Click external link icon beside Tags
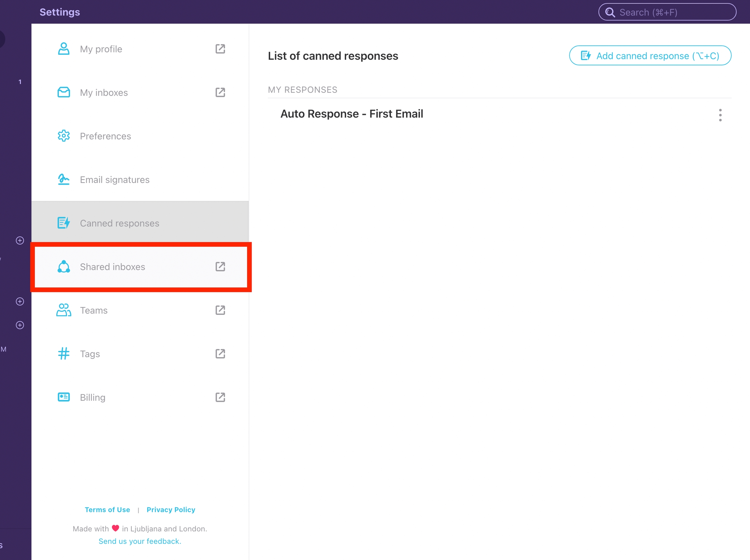Viewport: 750px width, 560px height. [220, 354]
